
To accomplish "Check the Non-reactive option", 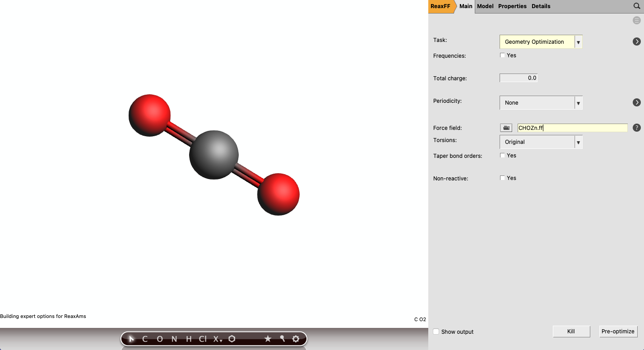I will [x=502, y=178].
